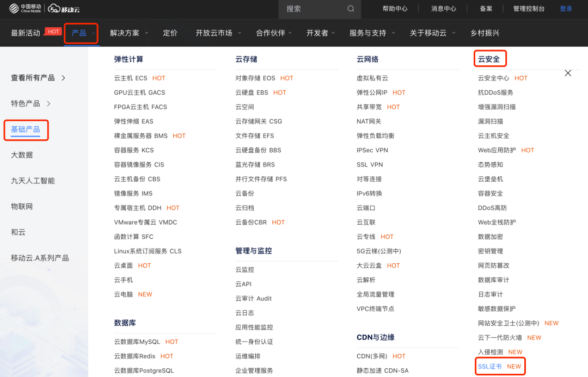Image resolution: width=588 pixels, height=377 pixels.
Task: Open SSL VPN product link
Action: point(369,164)
